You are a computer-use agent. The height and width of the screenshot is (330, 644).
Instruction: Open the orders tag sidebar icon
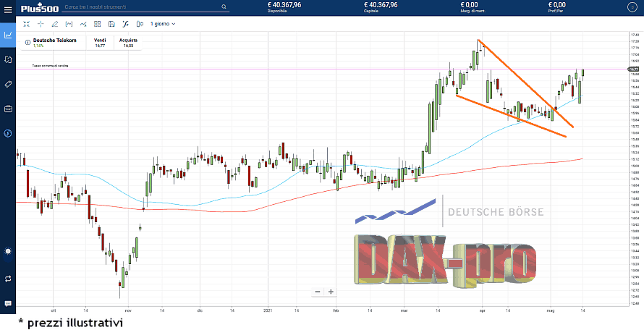[x=8, y=84]
